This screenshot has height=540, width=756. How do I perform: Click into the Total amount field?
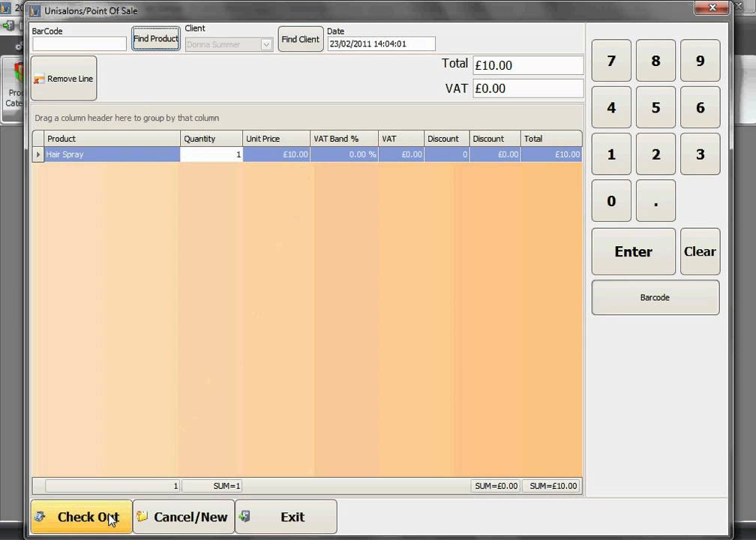tap(528, 65)
